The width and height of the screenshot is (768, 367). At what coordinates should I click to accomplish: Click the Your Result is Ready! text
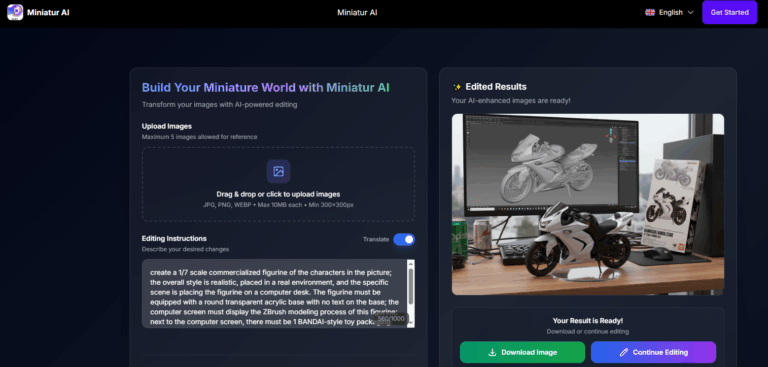coord(588,321)
